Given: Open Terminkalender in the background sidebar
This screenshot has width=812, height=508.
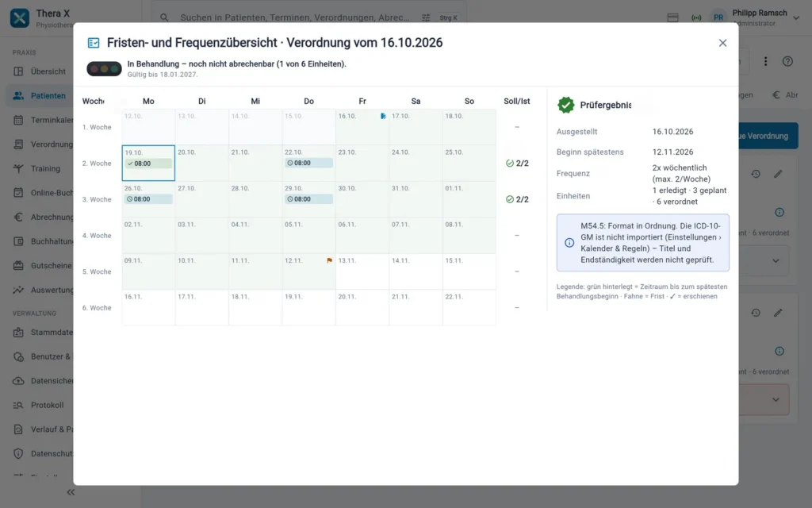Looking at the screenshot, I should (x=40, y=121).
